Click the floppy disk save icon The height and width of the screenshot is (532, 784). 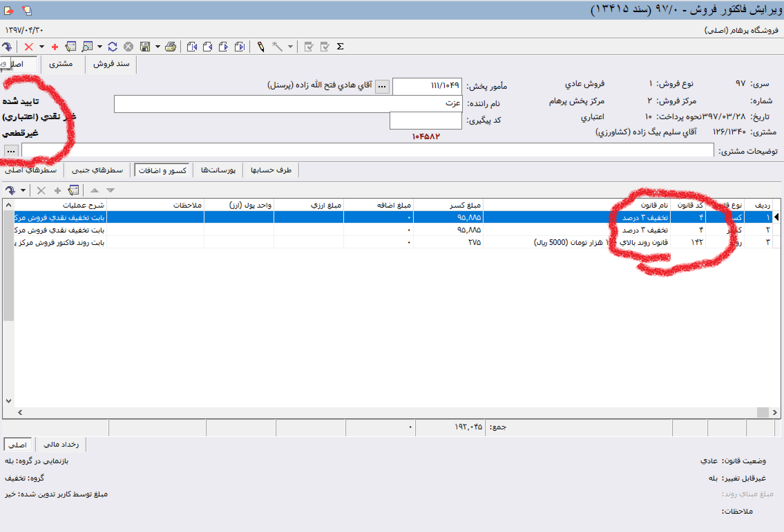click(145, 47)
